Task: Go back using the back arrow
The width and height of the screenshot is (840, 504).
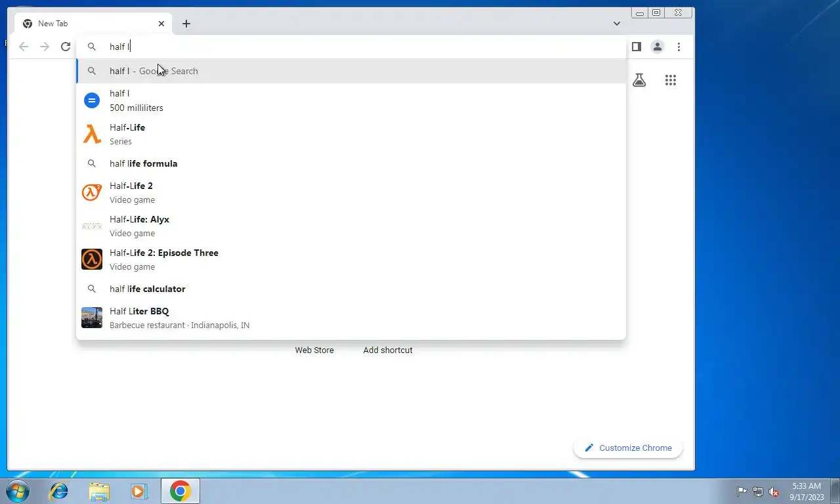Action: tap(24, 47)
